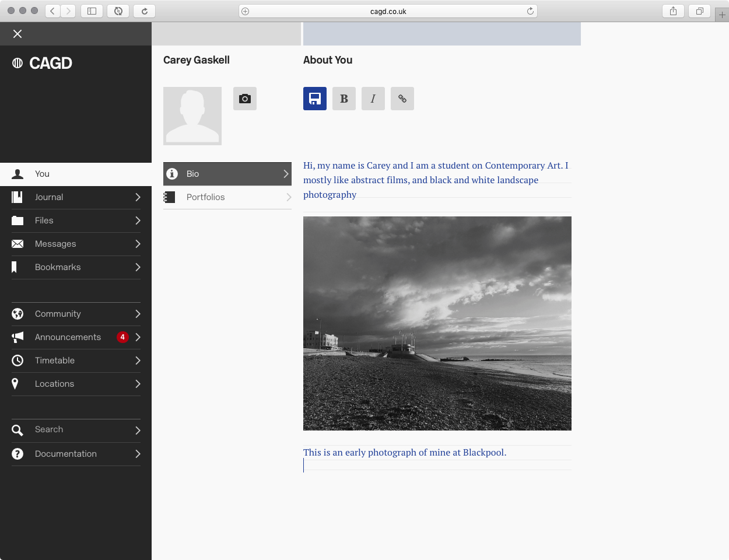Open the Timetable label
Screen dimensions: 729x560
pyautogui.click(x=55, y=360)
